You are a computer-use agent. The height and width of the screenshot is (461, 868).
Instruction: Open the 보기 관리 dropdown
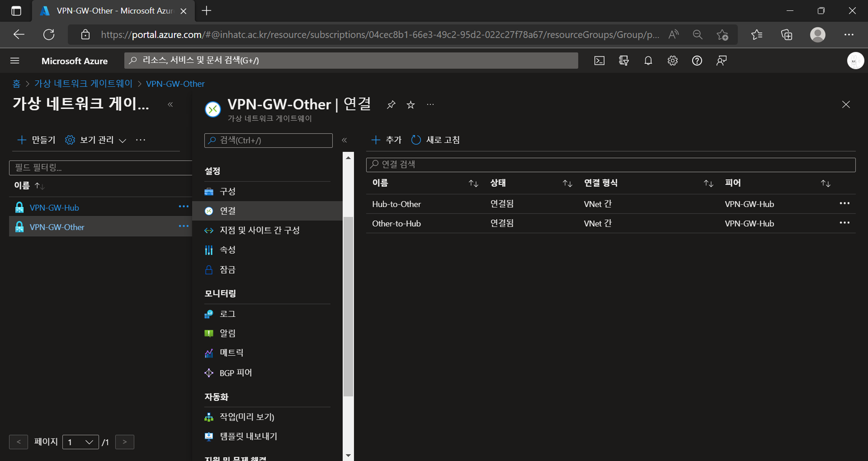[96, 140]
